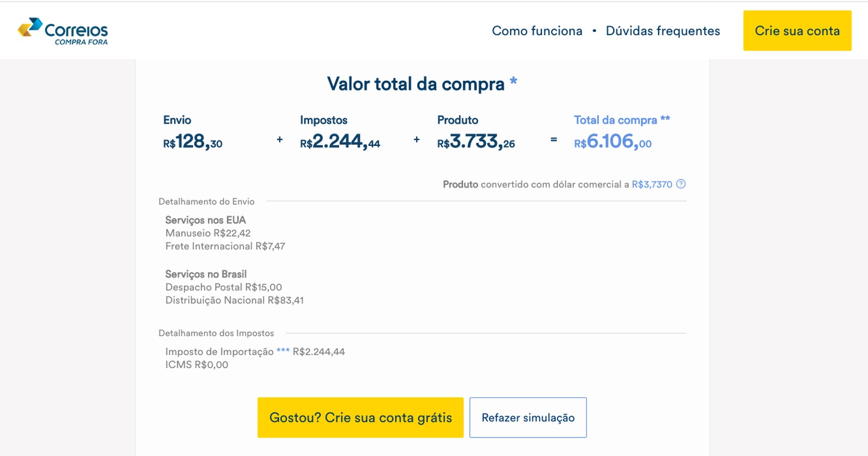
Task: Click the Detalhamento do Envio section heading
Action: pyautogui.click(x=206, y=202)
